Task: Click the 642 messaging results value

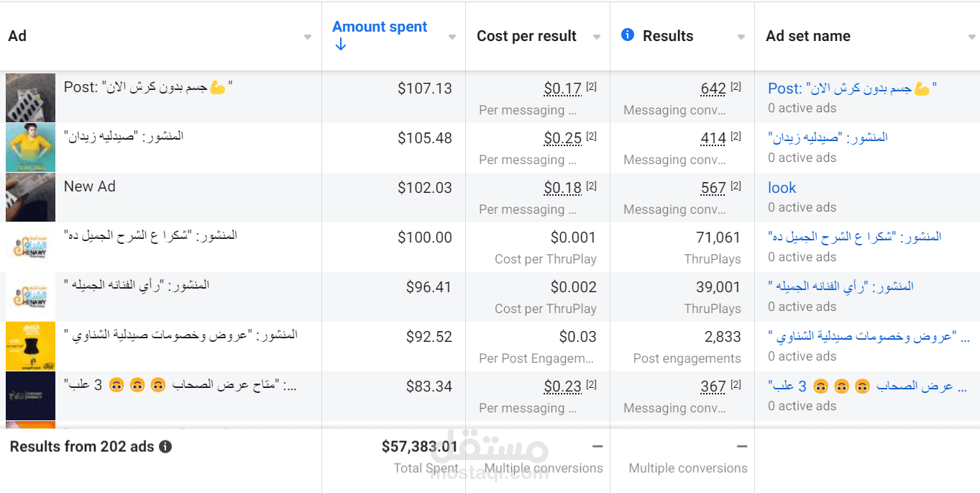Action: [x=713, y=89]
